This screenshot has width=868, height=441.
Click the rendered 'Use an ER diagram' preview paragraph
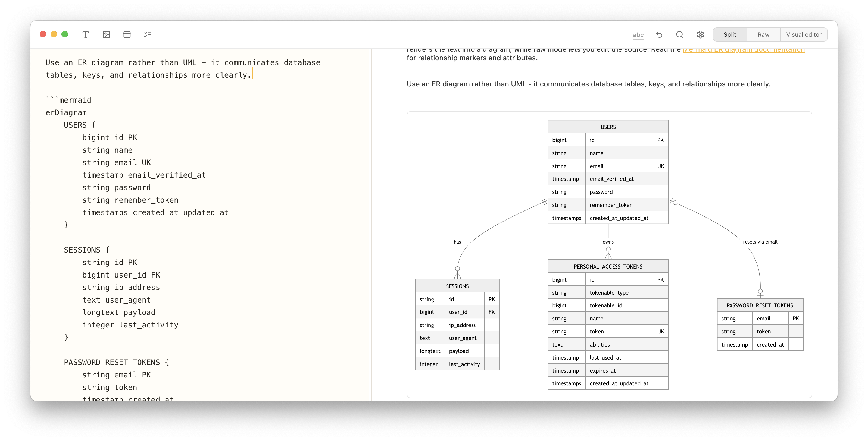[x=588, y=84]
